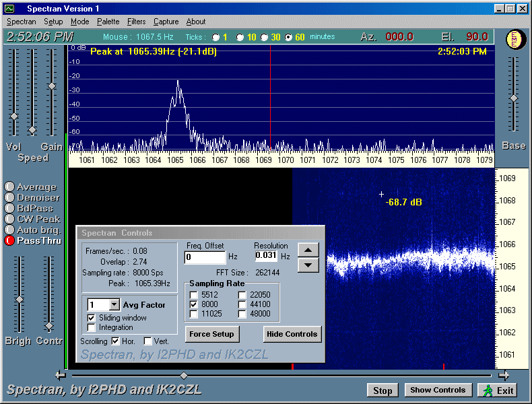Image resolution: width=532 pixels, height=404 pixels.
Task: Click the Brigh slider handle
Action: (20, 300)
